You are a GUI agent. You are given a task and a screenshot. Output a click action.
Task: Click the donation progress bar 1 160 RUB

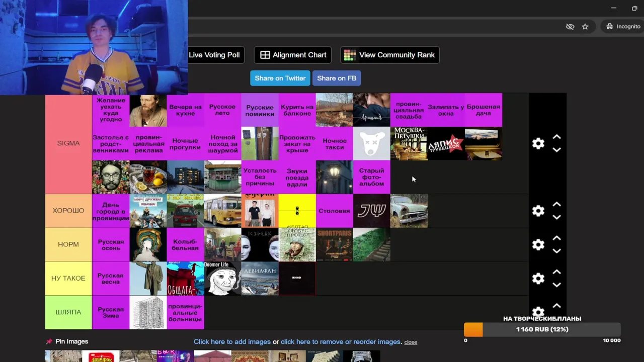point(542,329)
